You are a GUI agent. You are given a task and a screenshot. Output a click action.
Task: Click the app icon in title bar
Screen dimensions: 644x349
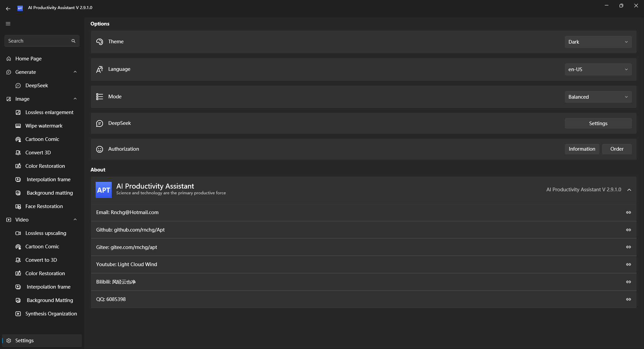(20, 8)
